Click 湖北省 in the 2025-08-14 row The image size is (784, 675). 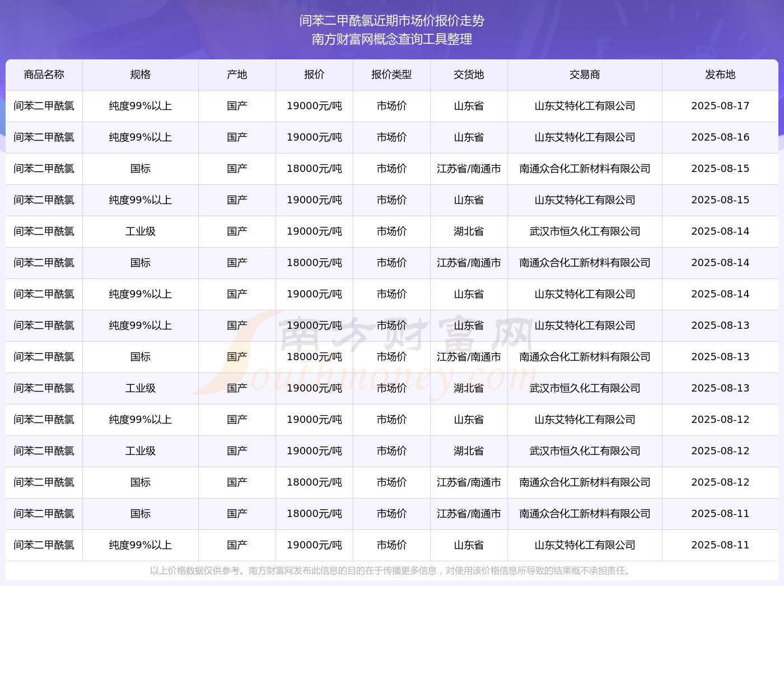pos(469,231)
